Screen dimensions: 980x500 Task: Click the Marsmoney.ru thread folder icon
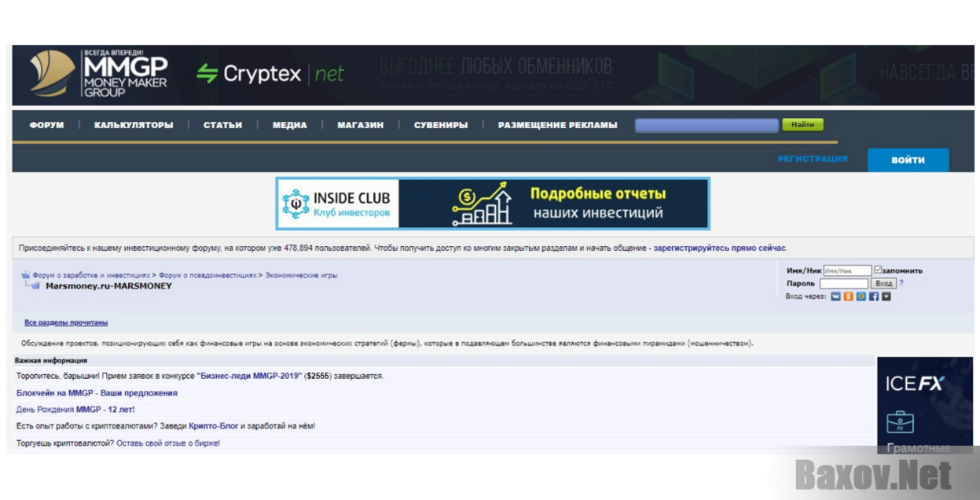click(x=35, y=286)
